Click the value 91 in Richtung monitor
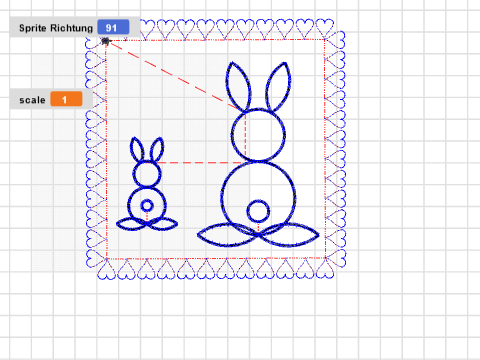Image resolution: width=480 pixels, height=360 pixels. (113, 27)
